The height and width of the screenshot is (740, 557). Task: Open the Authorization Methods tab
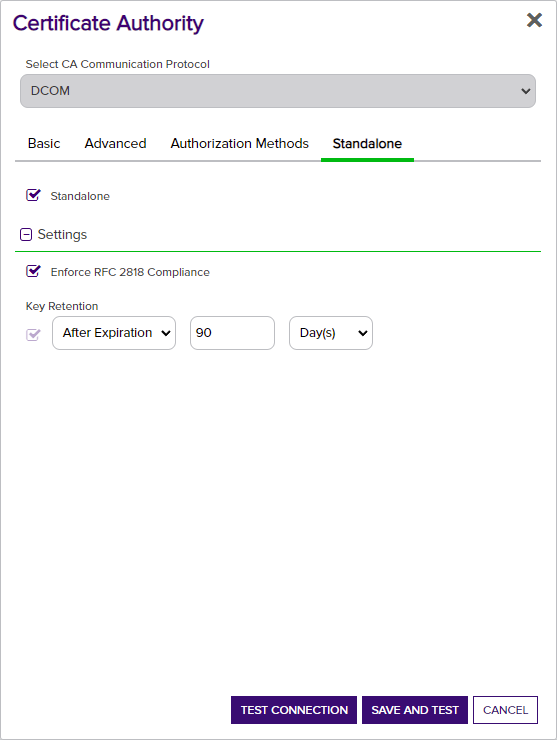[239, 143]
